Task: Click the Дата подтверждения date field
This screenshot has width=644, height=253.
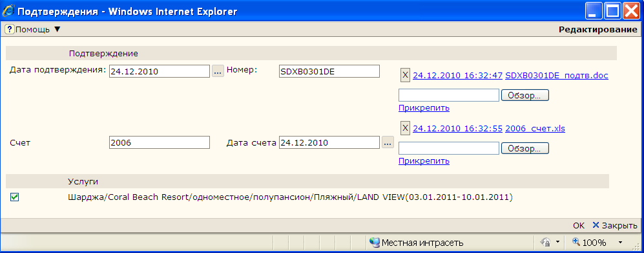Action: tap(160, 71)
